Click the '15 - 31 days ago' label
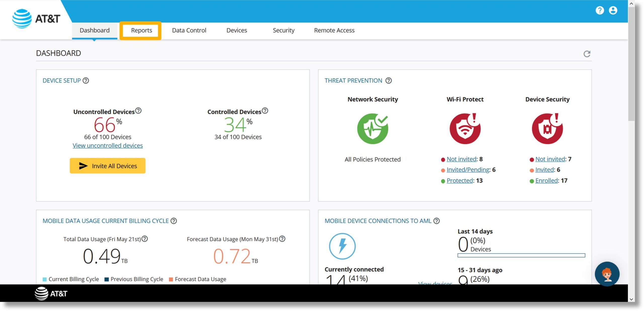 click(480, 270)
